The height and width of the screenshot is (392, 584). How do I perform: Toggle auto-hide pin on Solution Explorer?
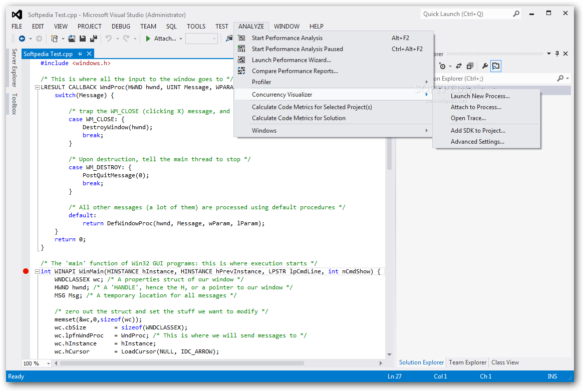557,54
